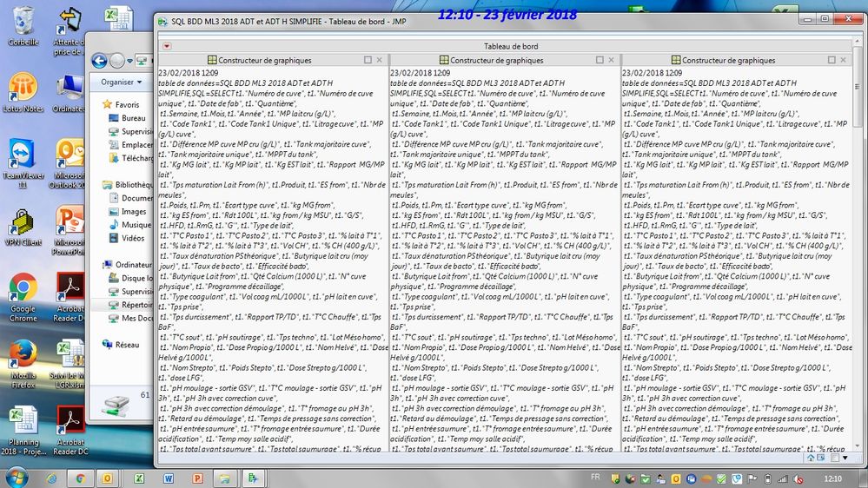This screenshot has width=868, height=488.
Task: Switch to Chrome in the taskbar
Action: 80,478
